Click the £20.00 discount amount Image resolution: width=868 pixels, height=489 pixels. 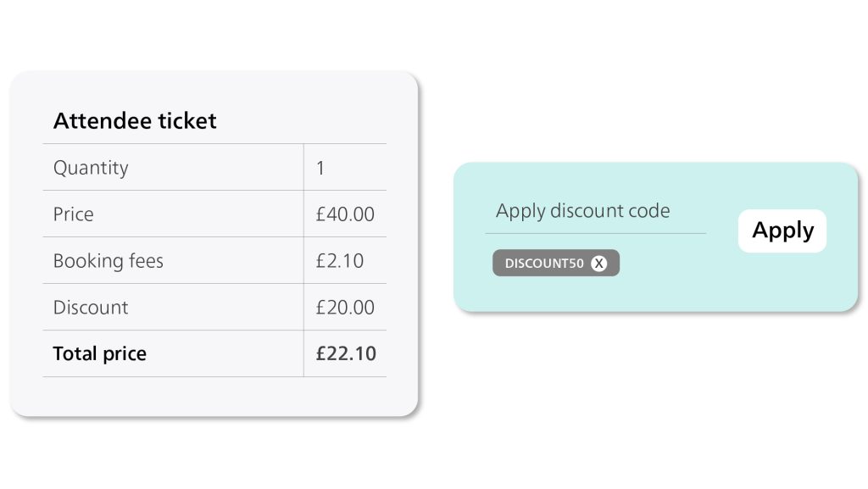(x=345, y=307)
